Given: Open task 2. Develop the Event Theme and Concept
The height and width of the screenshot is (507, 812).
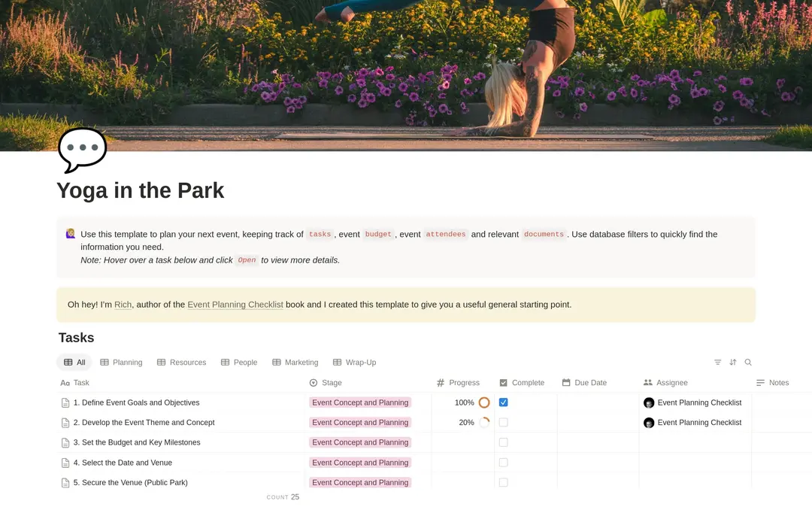Looking at the screenshot, I should tap(144, 423).
